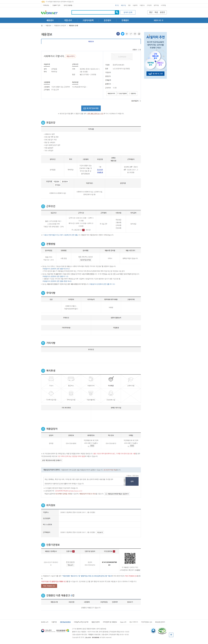Click the print icon
The image size is (208, 644).
[139, 34]
